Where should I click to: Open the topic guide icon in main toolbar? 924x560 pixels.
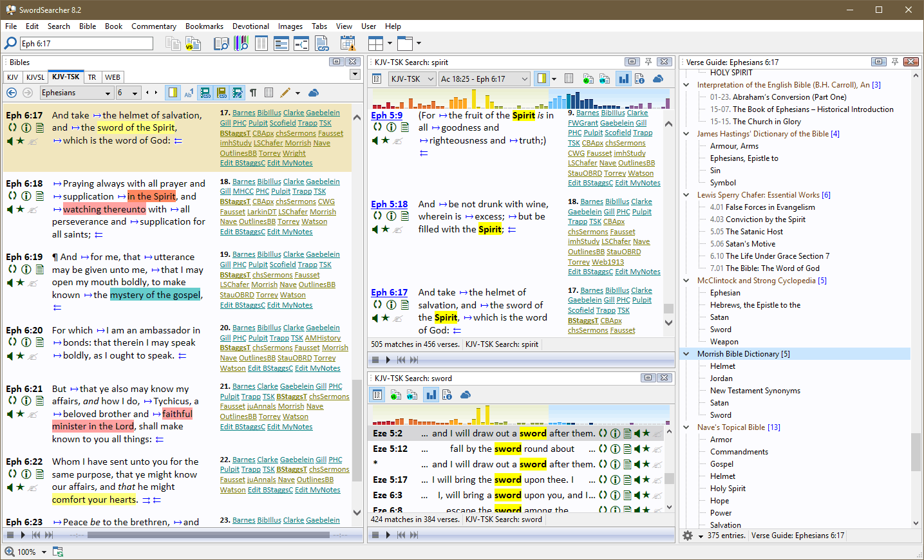tap(281, 43)
